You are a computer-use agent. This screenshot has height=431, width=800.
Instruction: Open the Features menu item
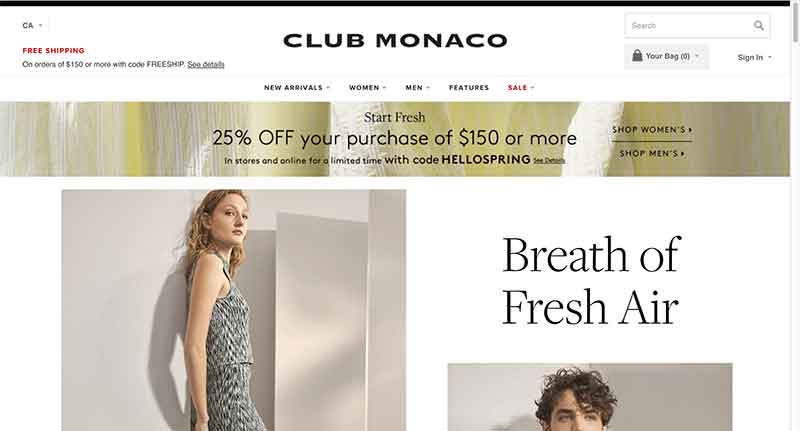click(x=468, y=88)
